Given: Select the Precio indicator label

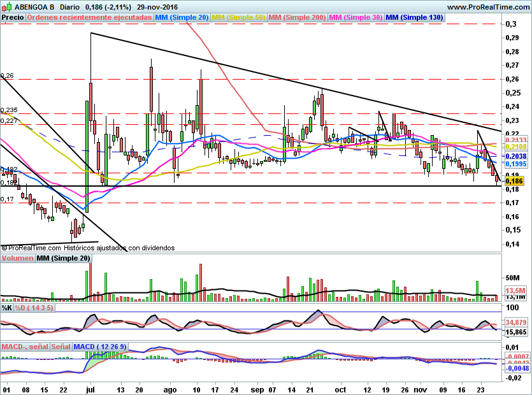Looking at the screenshot, I should [x=13, y=17].
